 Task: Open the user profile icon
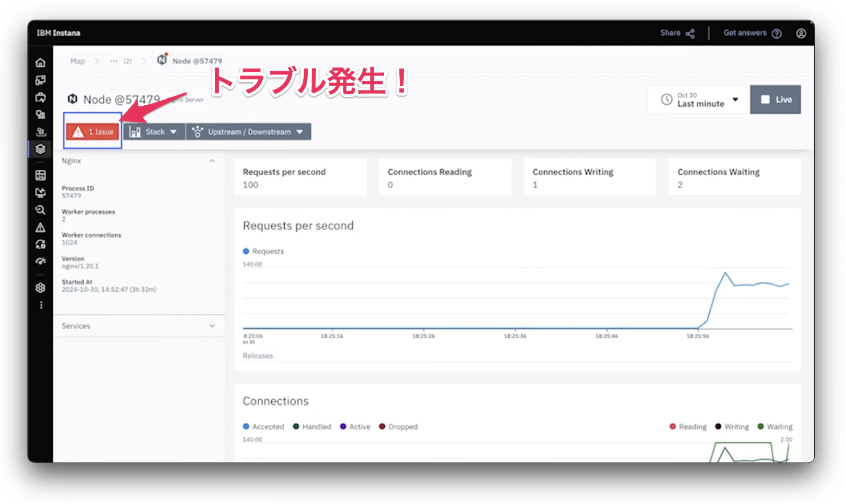tap(801, 33)
